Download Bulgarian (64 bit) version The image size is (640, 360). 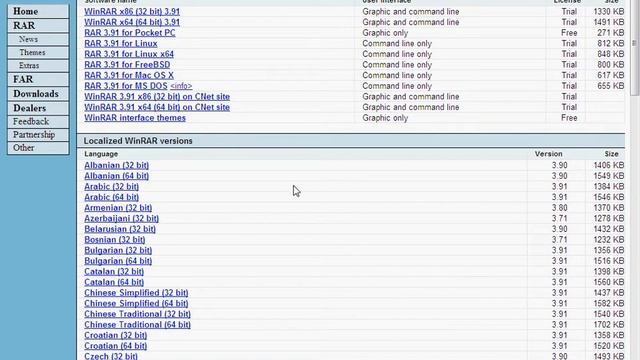118,261
